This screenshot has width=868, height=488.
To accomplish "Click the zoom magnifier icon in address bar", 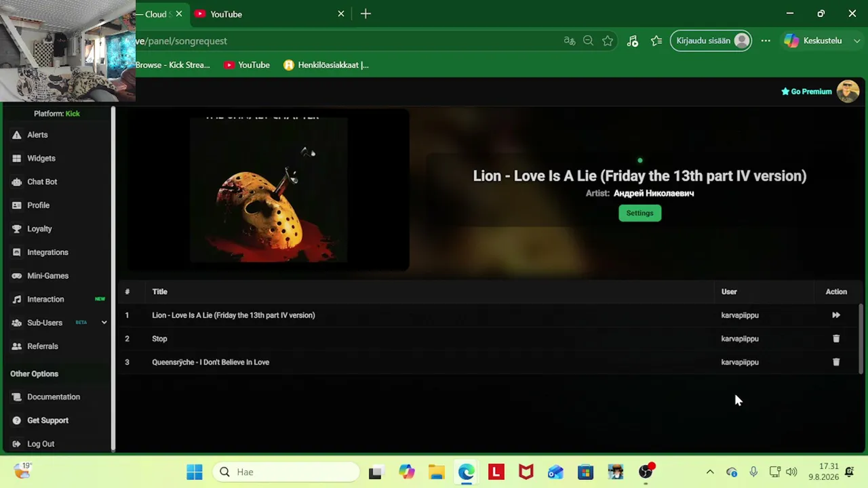I will point(589,41).
